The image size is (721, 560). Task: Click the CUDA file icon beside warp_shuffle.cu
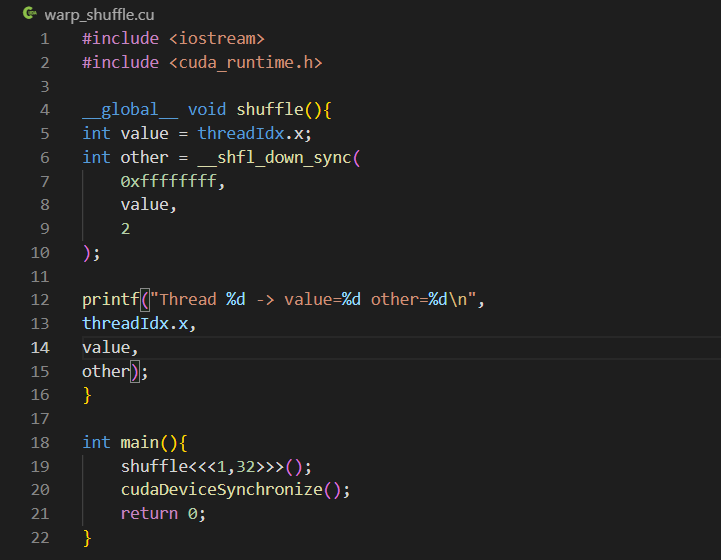coord(29,13)
